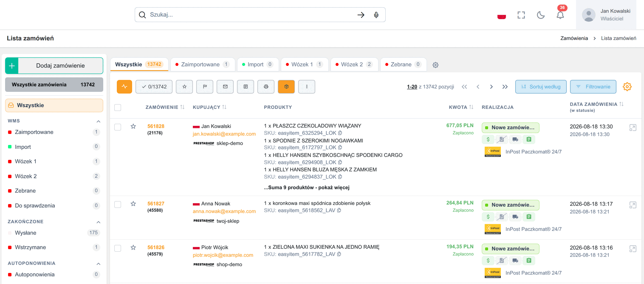This screenshot has width=644, height=284.
Task: Open the orange gear settings icon
Action: pyautogui.click(x=627, y=87)
